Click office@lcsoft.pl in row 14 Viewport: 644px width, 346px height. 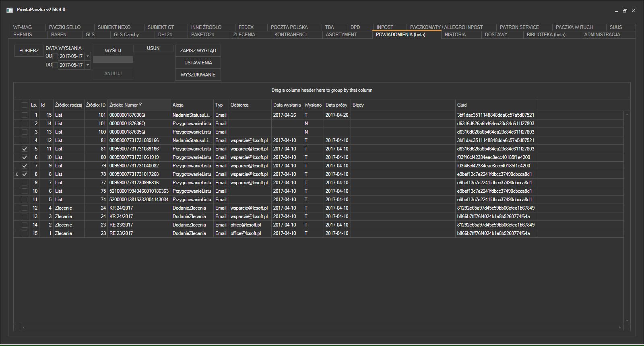click(x=250, y=225)
